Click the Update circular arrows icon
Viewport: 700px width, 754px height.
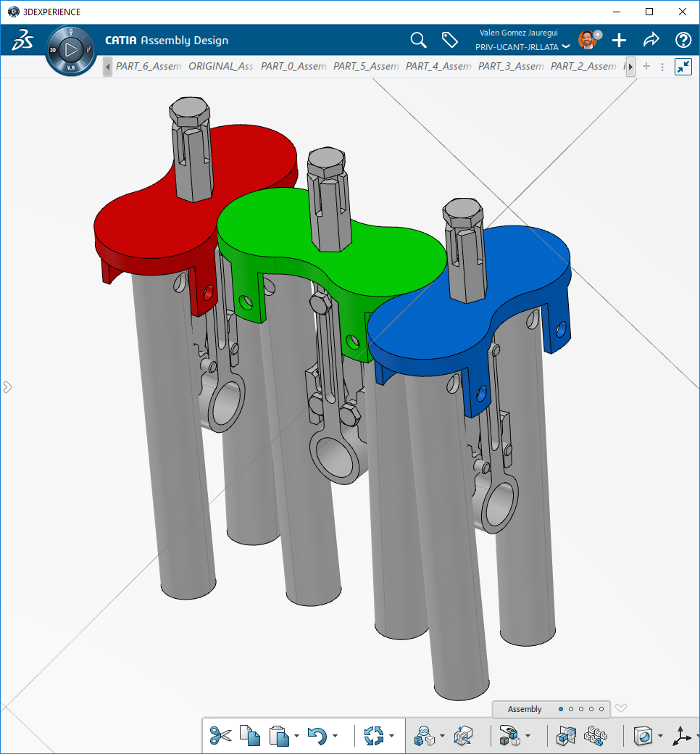coord(374,735)
